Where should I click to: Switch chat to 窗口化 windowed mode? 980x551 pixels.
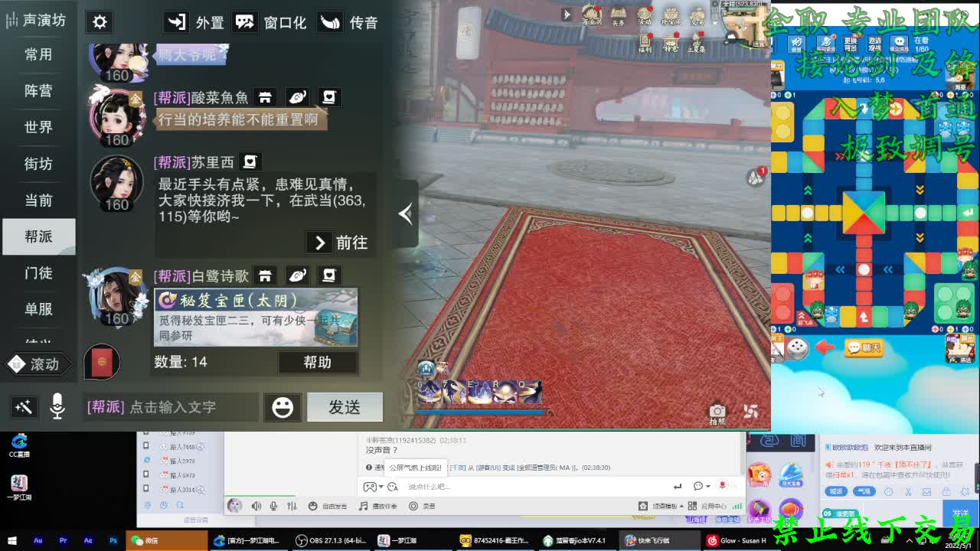click(x=269, y=22)
